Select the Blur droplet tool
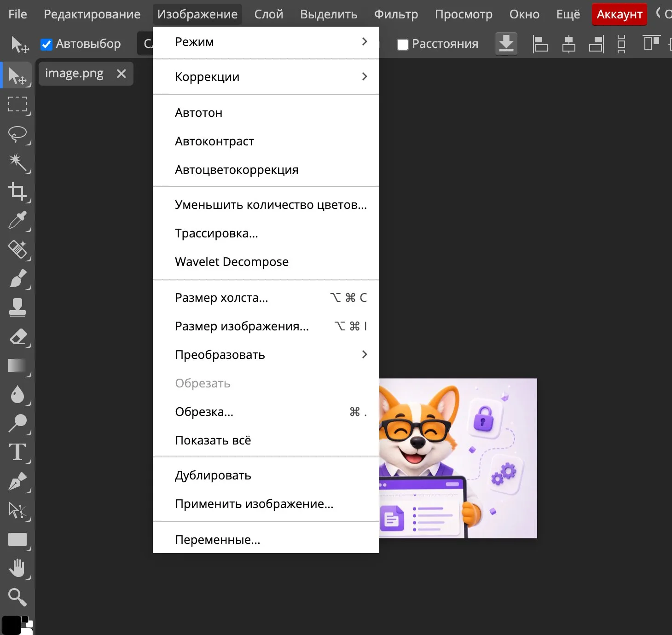 point(17,394)
